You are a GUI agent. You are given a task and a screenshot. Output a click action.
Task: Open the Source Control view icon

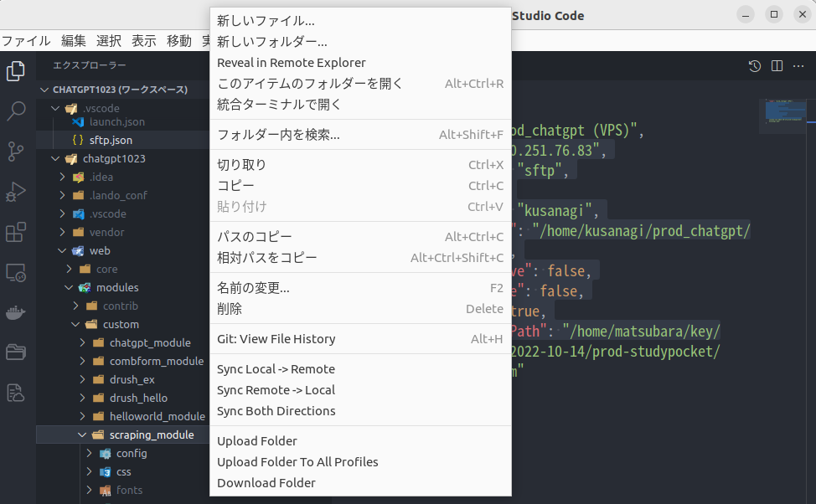16,152
